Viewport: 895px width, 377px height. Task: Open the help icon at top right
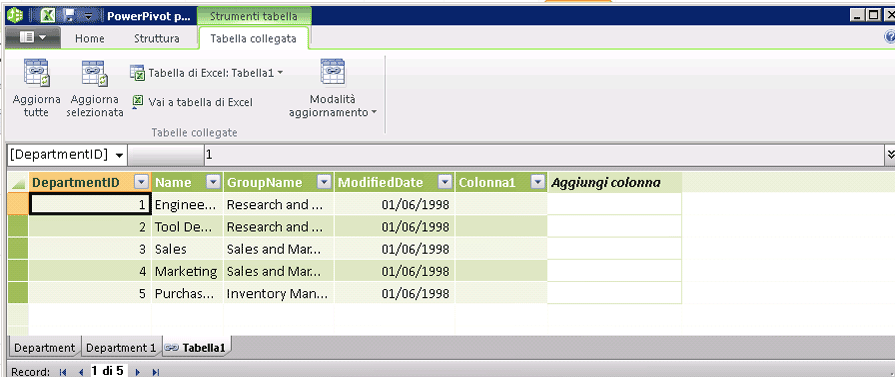[x=890, y=38]
